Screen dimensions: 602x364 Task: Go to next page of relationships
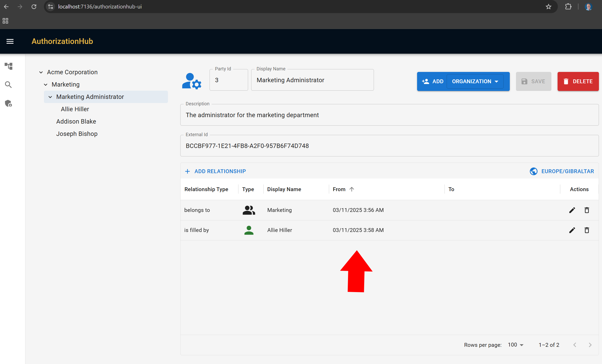click(590, 345)
